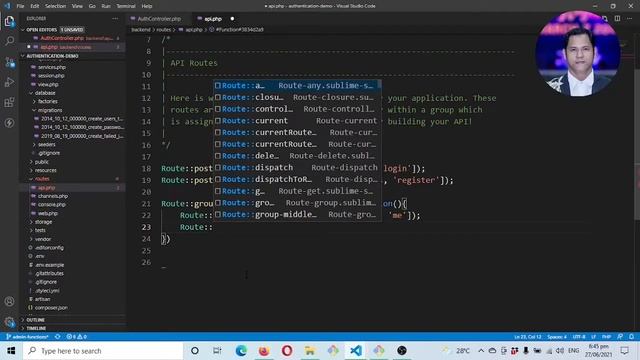Open the Edit menu
The height and width of the screenshot is (360, 640).
pyautogui.click(x=35, y=6)
